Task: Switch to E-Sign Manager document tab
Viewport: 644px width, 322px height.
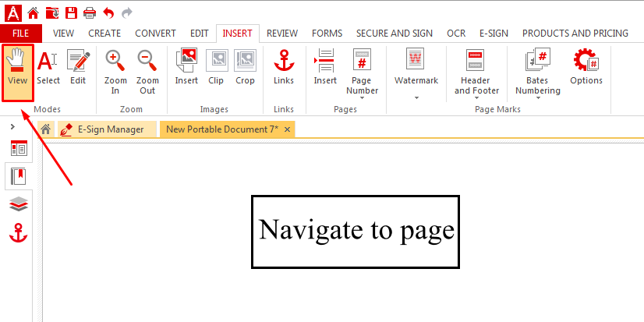Action: [x=107, y=129]
